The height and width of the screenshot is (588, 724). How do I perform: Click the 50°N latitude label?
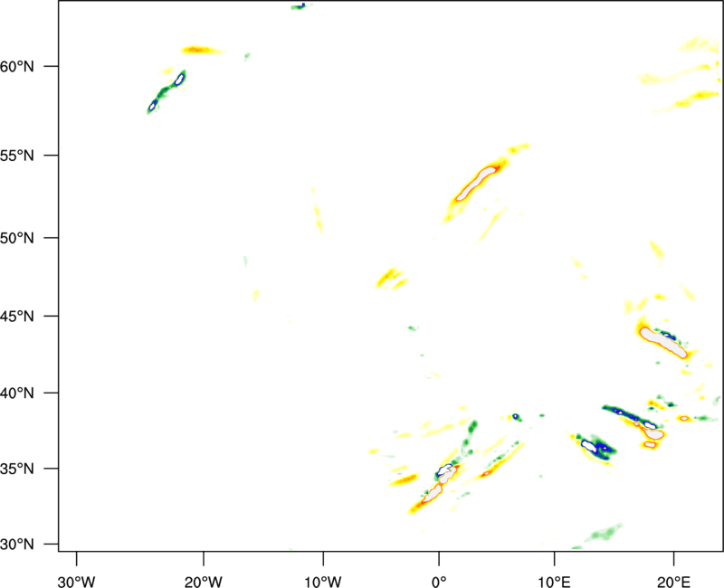17,238
